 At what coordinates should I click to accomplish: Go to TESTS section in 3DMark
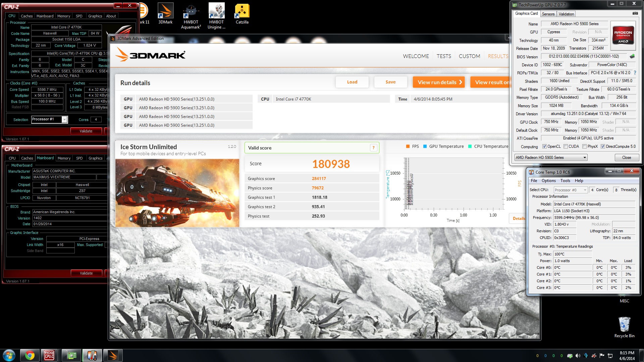(x=444, y=56)
